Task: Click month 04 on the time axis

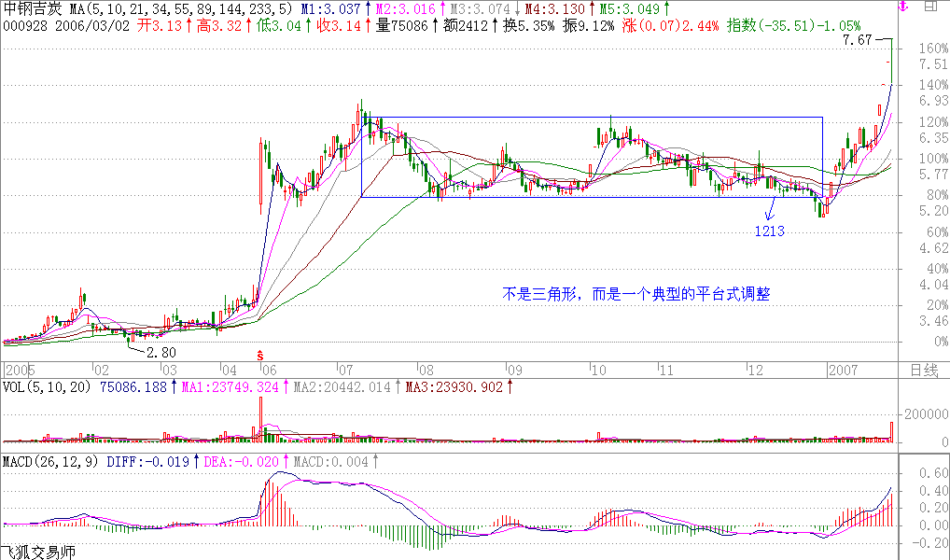Action: [x=229, y=370]
